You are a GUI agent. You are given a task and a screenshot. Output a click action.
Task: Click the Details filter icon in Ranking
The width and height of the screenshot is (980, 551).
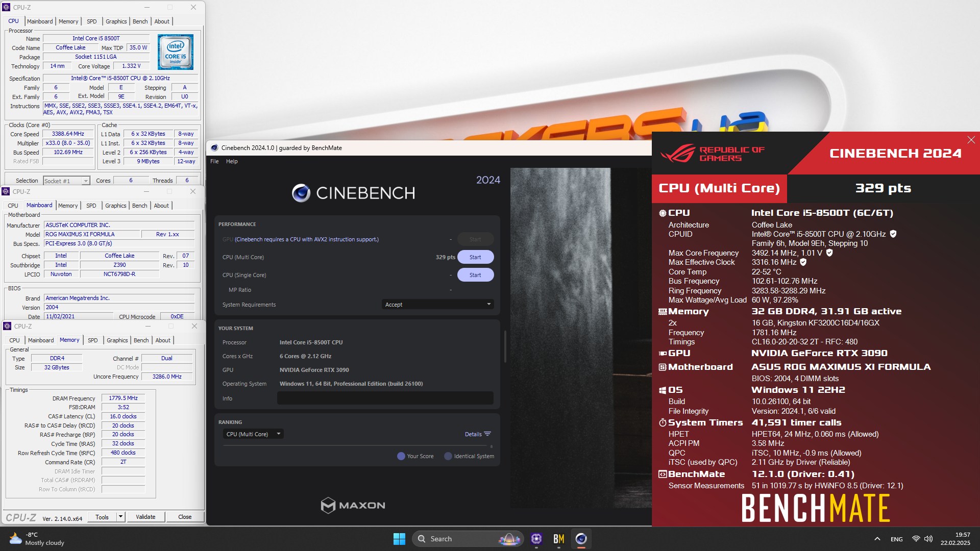487,434
